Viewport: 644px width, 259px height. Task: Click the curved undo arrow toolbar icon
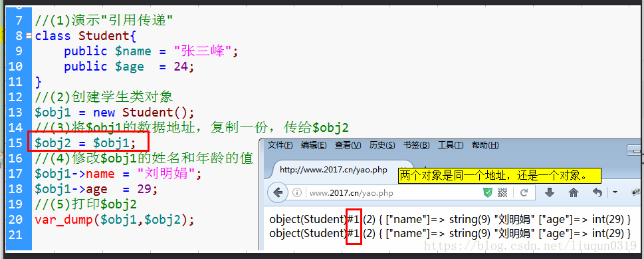[x=597, y=192]
